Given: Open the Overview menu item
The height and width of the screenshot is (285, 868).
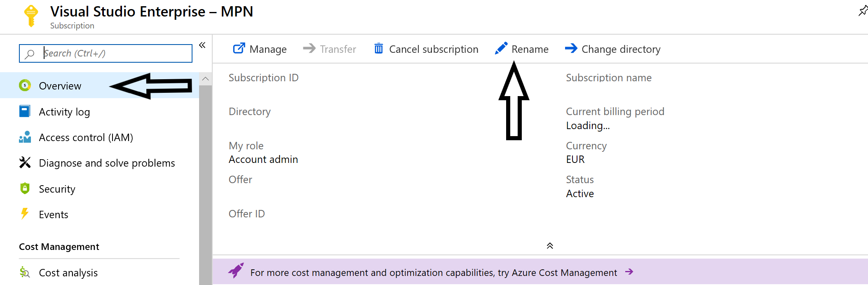Looking at the screenshot, I should coord(99,86).
